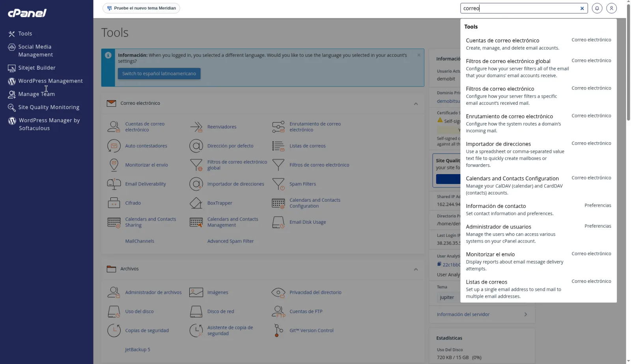
Task: Click the Calendars and Contacts Management icon
Action: click(x=196, y=222)
